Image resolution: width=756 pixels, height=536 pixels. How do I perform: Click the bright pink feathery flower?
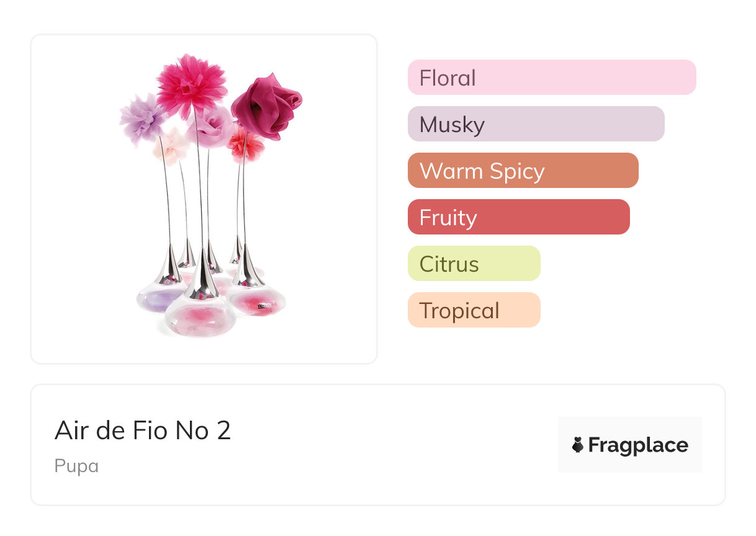point(191,85)
